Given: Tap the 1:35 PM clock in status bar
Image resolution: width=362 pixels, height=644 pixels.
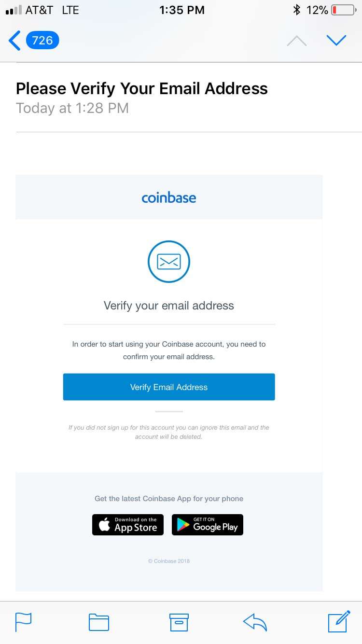Looking at the screenshot, I should 182,10.
